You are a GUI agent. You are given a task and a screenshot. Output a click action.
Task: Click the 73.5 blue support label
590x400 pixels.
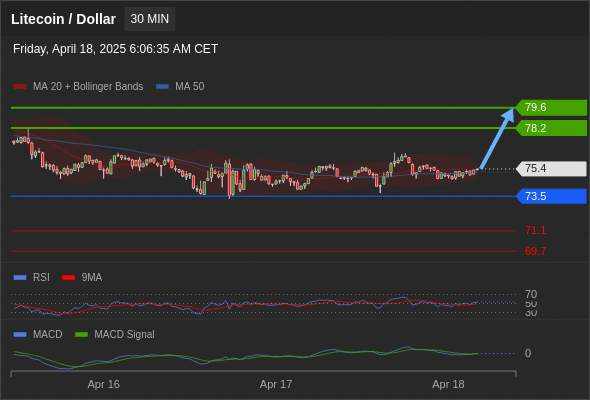(x=551, y=196)
